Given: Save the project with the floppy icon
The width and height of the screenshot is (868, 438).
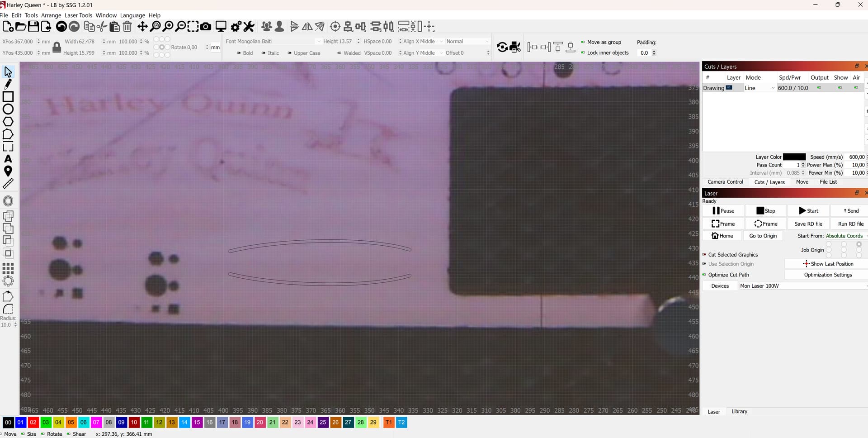Looking at the screenshot, I should point(33,27).
